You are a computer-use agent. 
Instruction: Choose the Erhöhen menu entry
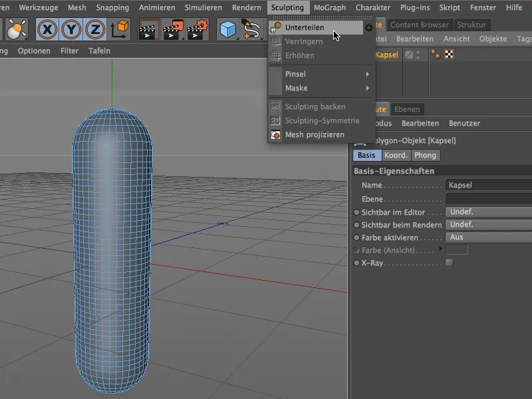tap(299, 55)
